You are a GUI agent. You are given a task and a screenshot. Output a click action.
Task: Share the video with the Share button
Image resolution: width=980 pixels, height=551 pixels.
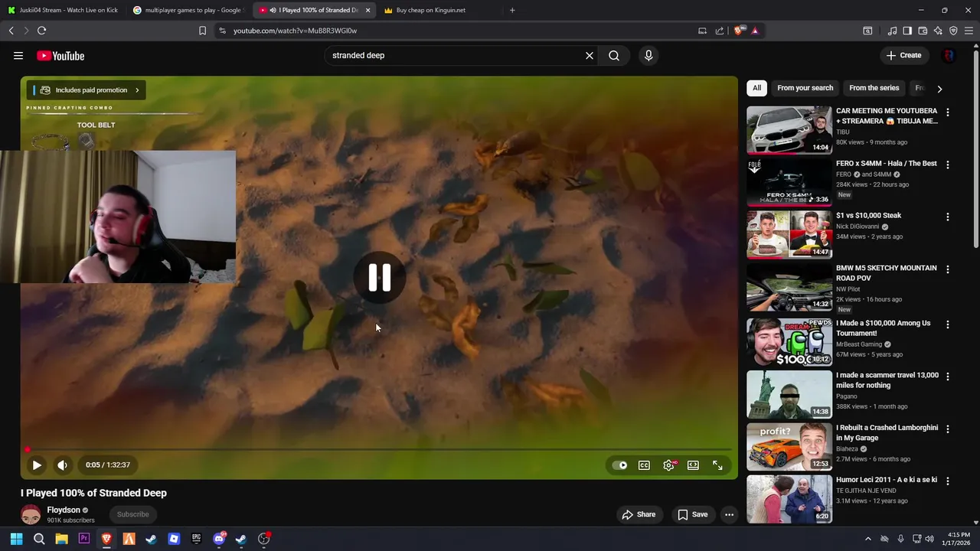[639, 514]
